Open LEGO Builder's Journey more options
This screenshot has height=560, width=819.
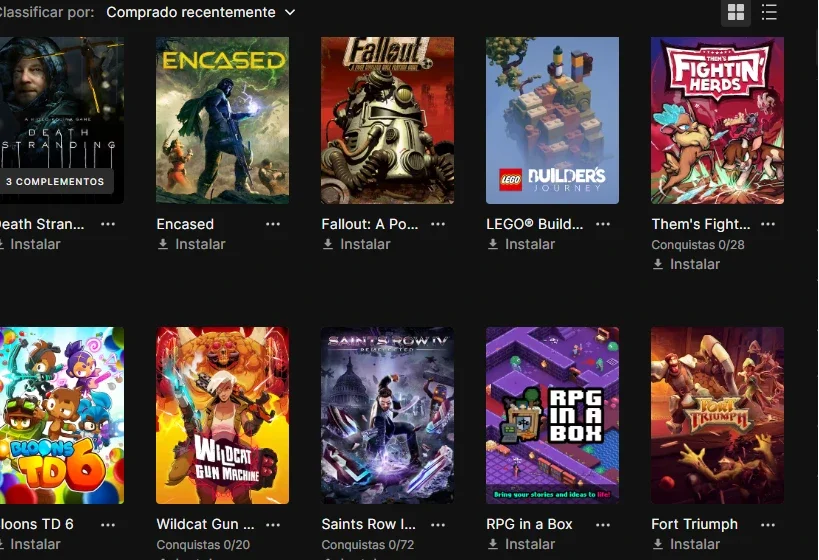(603, 224)
